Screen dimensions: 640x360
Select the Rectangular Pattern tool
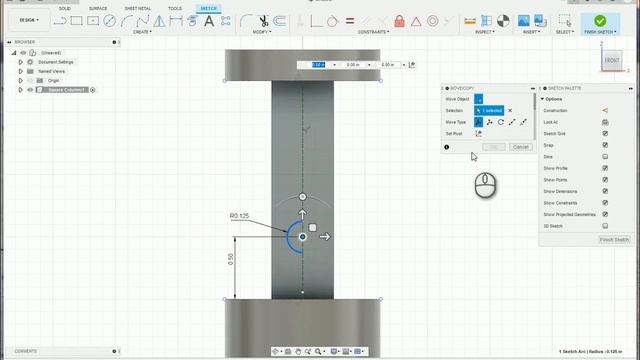pos(225,21)
